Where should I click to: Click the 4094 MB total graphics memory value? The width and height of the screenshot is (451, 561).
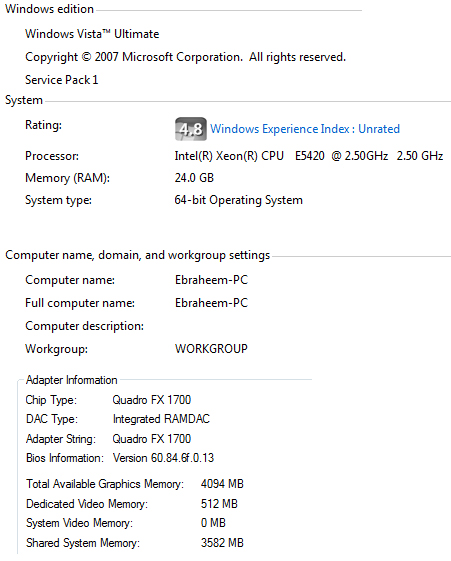click(x=222, y=484)
